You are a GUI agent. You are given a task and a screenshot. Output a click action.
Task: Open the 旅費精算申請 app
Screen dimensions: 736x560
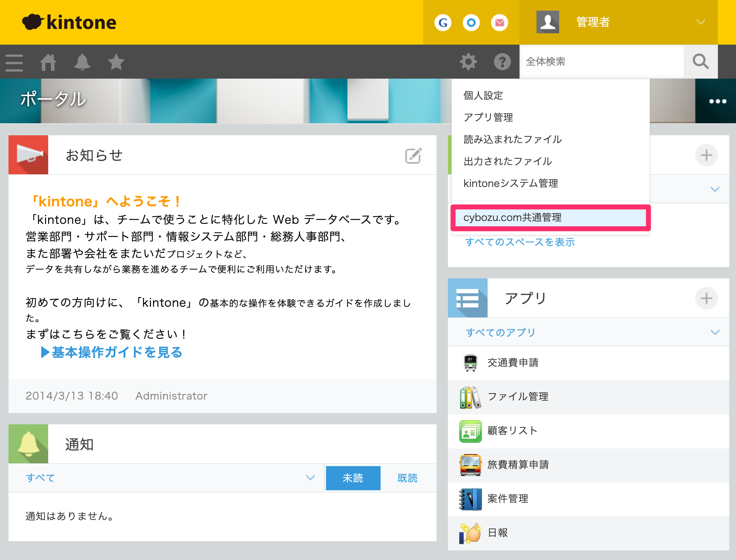589,465
